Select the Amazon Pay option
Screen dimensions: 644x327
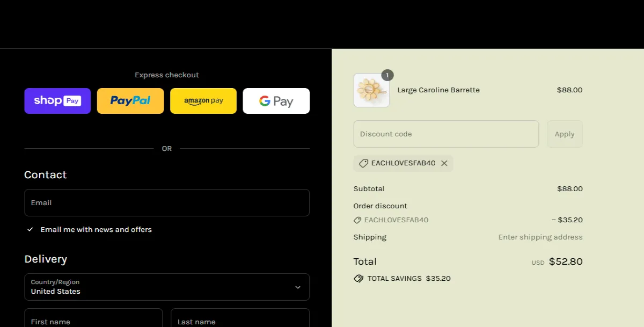pyautogui.click(x=203, y=101)
